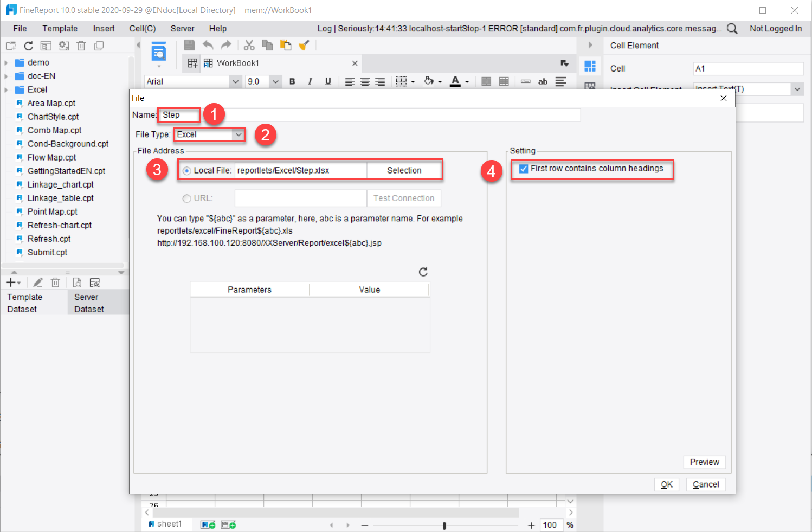Open the Server menu
This screenshot has width=812, height=532.
(x=182, y=29)
